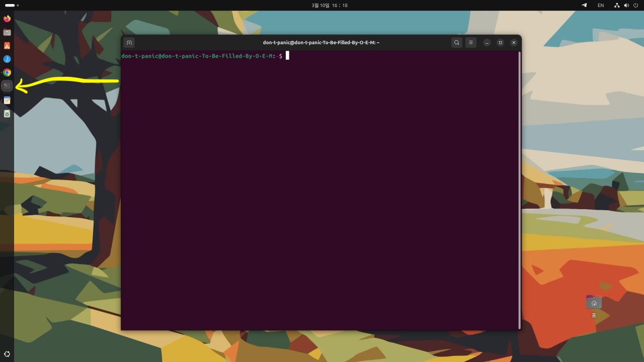This screenshot has width=644, height=362.
Task: Open the EN input source menu
Action: (x=601, y=6)
